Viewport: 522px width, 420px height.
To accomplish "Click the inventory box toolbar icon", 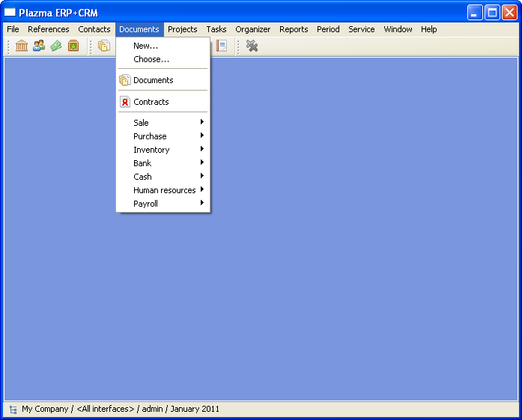I will coord(73,46).
